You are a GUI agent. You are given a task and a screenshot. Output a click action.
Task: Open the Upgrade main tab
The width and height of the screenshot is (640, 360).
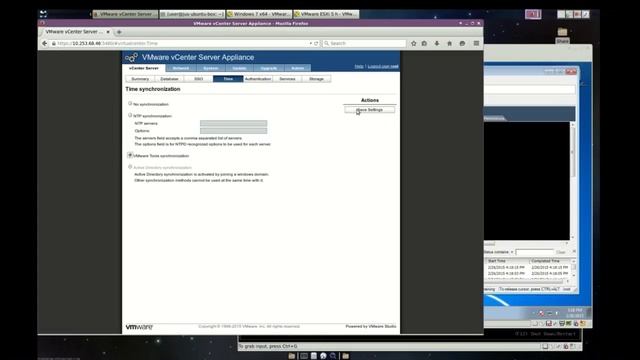point(269,68)
